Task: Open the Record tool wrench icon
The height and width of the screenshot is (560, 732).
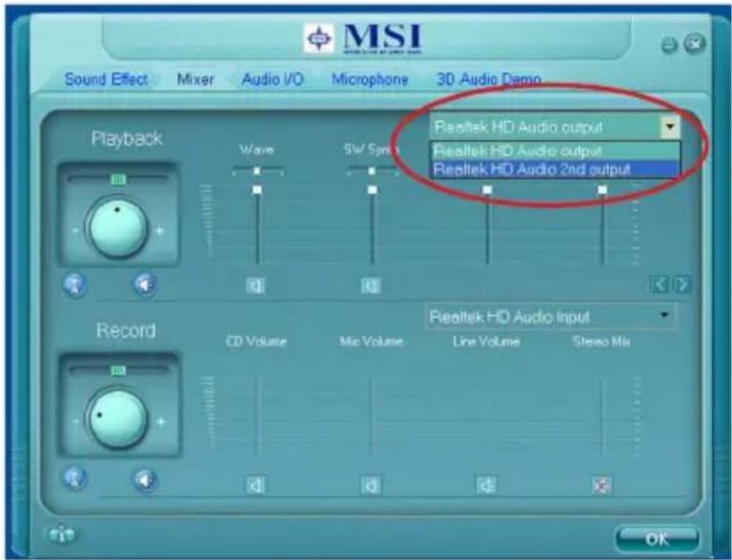Action: (75, 479)
